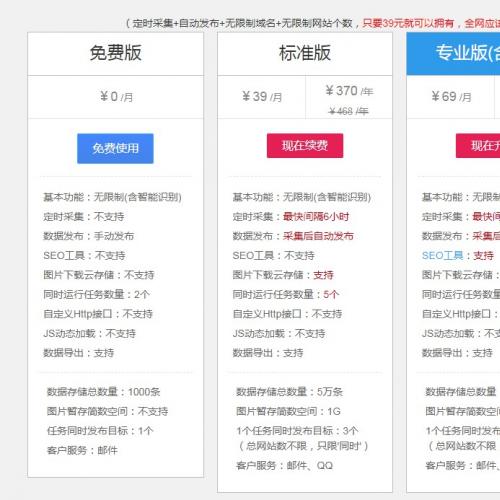The image size is (500, 500).
Task: Choose the ¥69/月 Professional monthly price
Action: coord(451,97)
